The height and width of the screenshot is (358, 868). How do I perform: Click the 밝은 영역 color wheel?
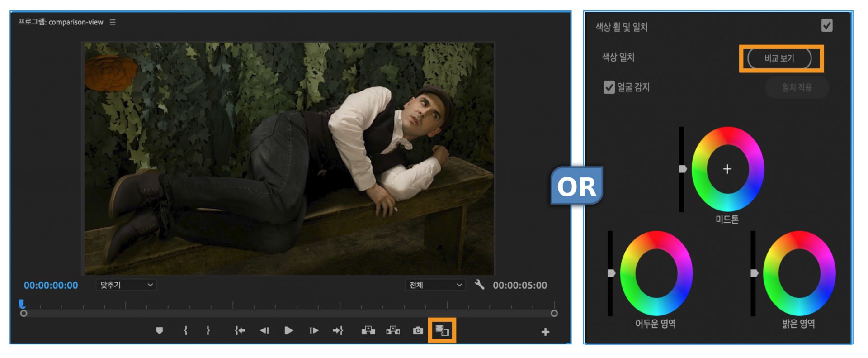799,273
